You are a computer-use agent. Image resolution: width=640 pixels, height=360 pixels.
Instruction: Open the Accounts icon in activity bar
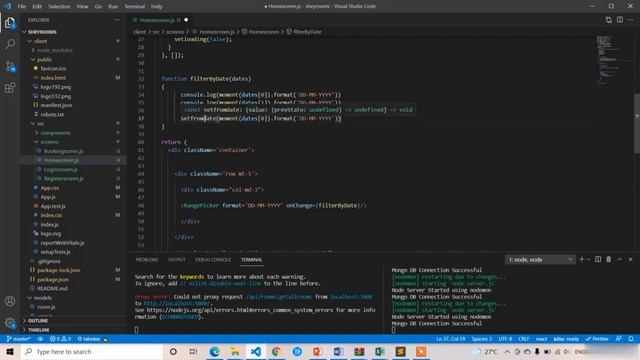(10, 301)
